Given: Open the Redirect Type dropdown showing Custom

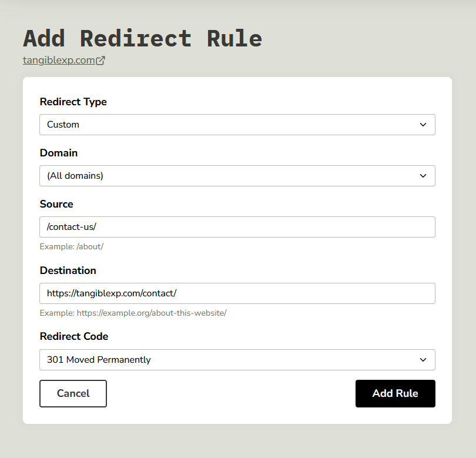Looking at the screenshot, I should [x=237, y=125].
